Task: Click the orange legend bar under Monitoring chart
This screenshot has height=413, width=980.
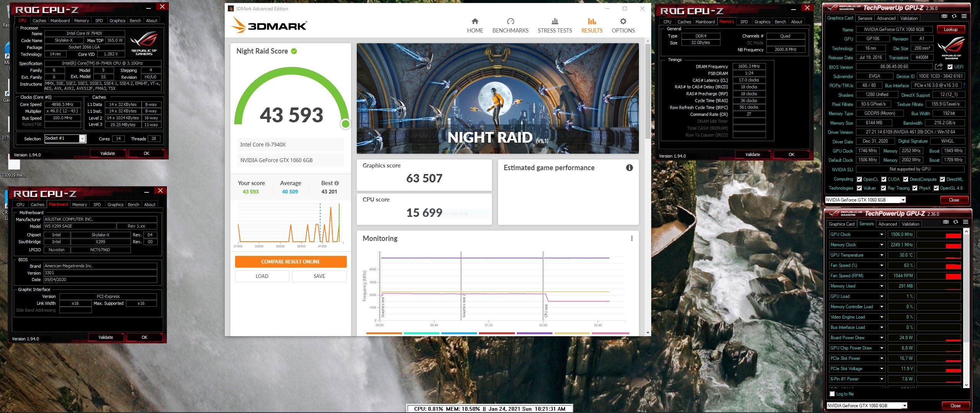Action: click(x=384, y=333)
